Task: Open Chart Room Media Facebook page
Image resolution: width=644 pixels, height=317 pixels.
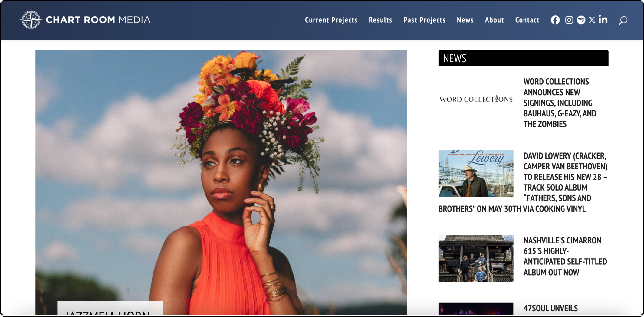Action: (x=555, y=20)
